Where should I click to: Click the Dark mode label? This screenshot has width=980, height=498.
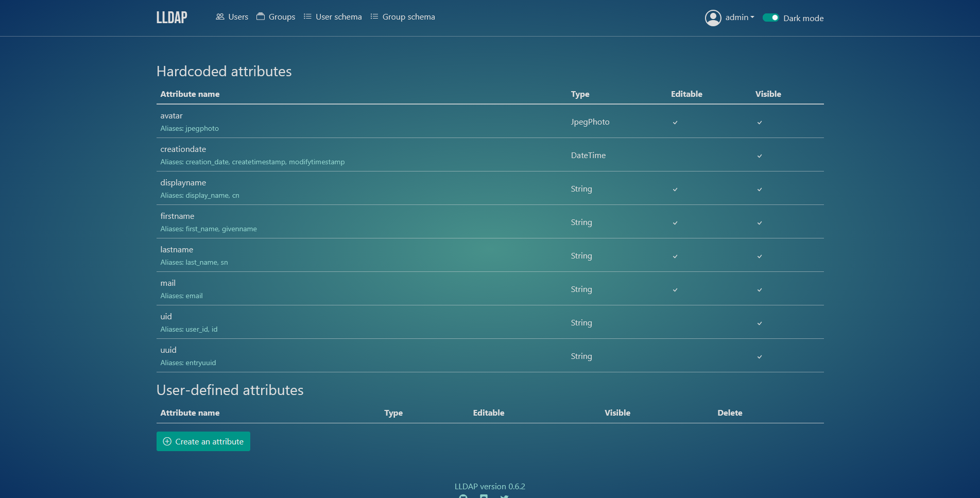[x=803, y=19]
